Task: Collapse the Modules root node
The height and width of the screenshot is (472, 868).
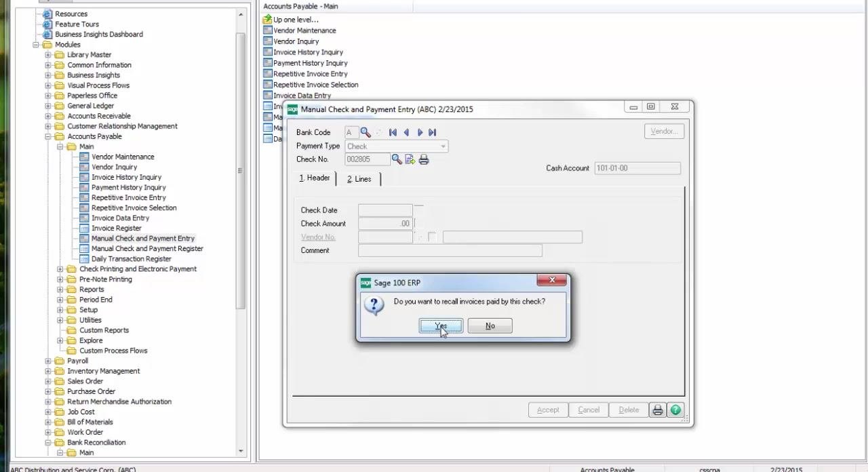Action: (36, 45)
